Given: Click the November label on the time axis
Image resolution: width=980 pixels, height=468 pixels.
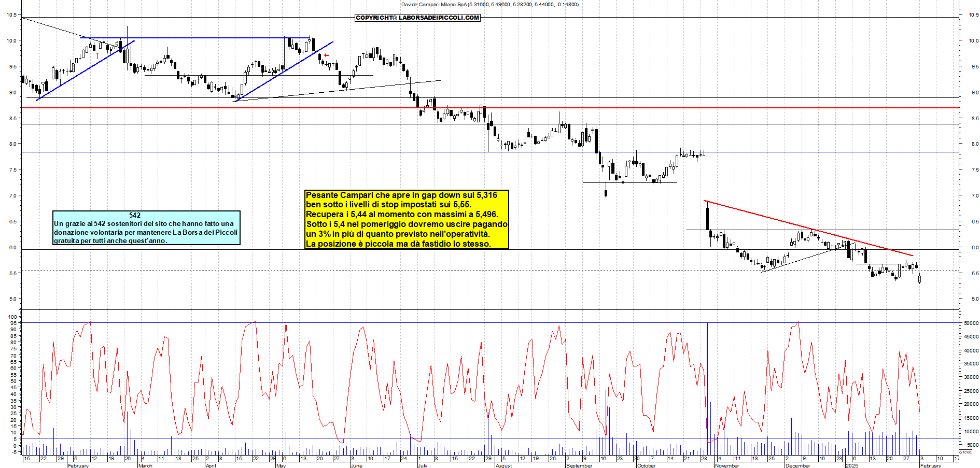Looking at the screenshot, I should coord(727,465).
